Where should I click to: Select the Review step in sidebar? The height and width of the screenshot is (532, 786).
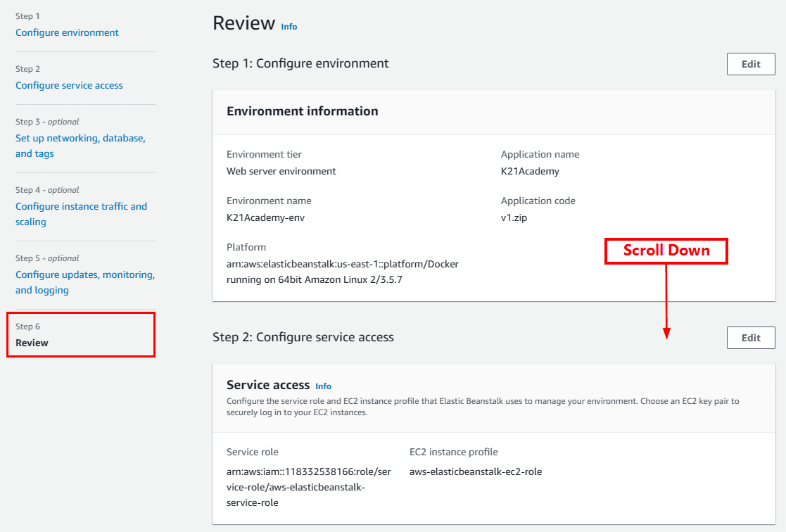(x=32, y=343)
